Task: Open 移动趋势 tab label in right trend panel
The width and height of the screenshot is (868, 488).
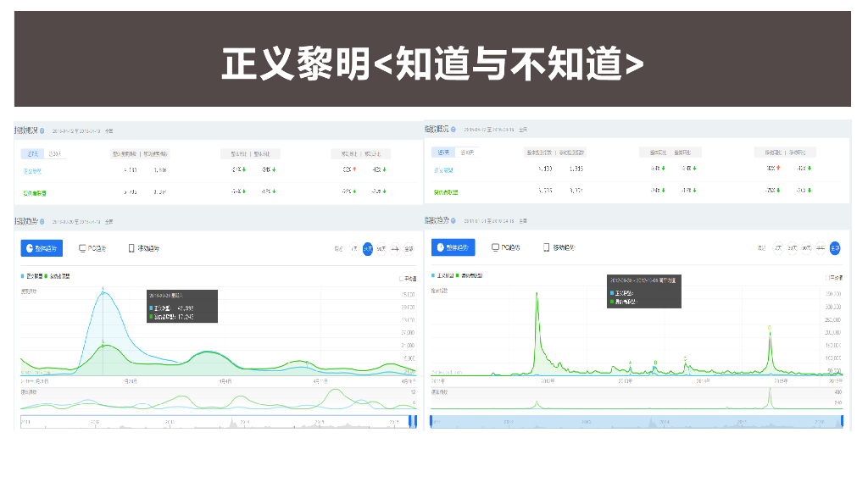Action: point(564,247)
